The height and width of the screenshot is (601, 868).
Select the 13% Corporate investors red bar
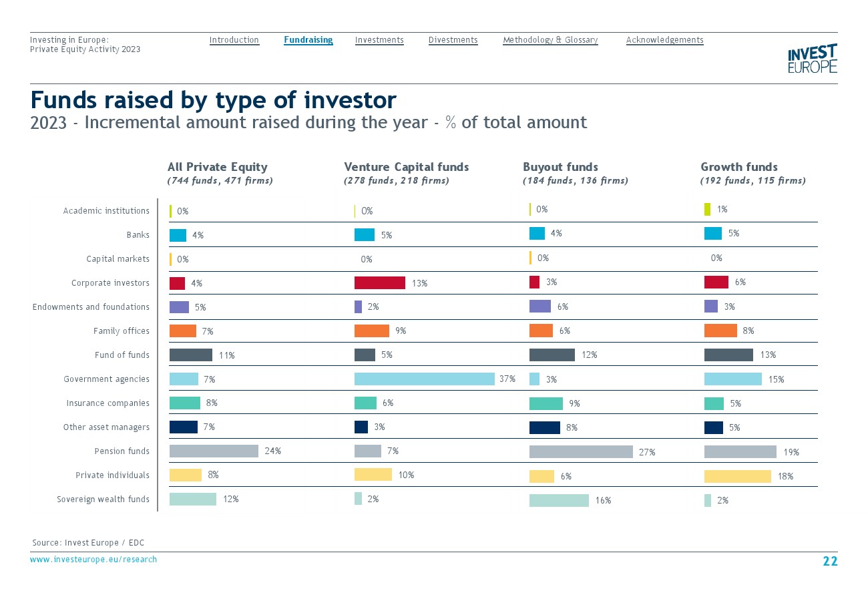pyautogui.click(x=379, y=283)
